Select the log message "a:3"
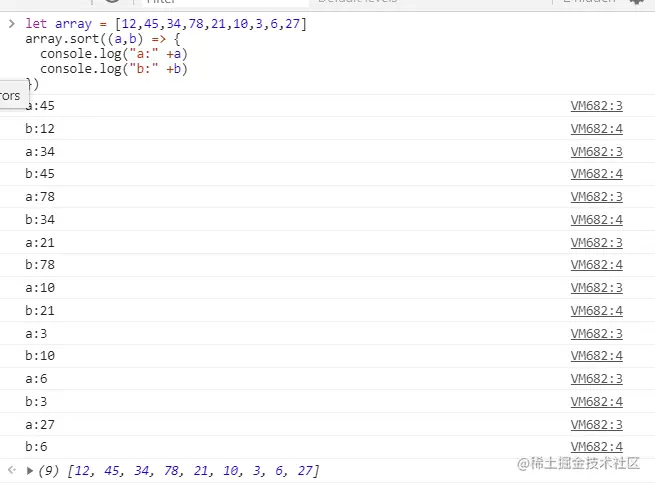Viewport: 655px width, 486px height. click(x=36, y=334)
